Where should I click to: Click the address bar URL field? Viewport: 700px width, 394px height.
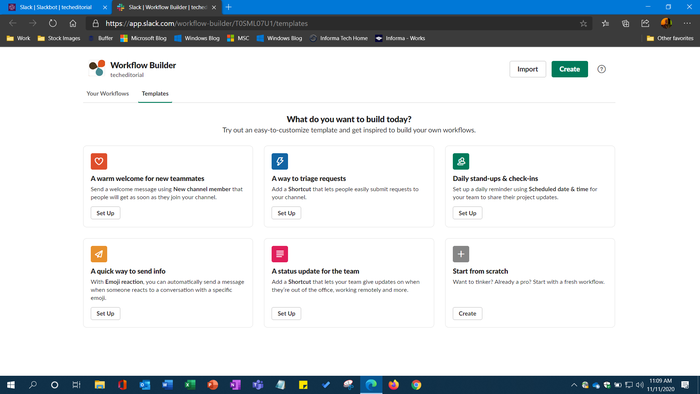click(x=339, y=23)
